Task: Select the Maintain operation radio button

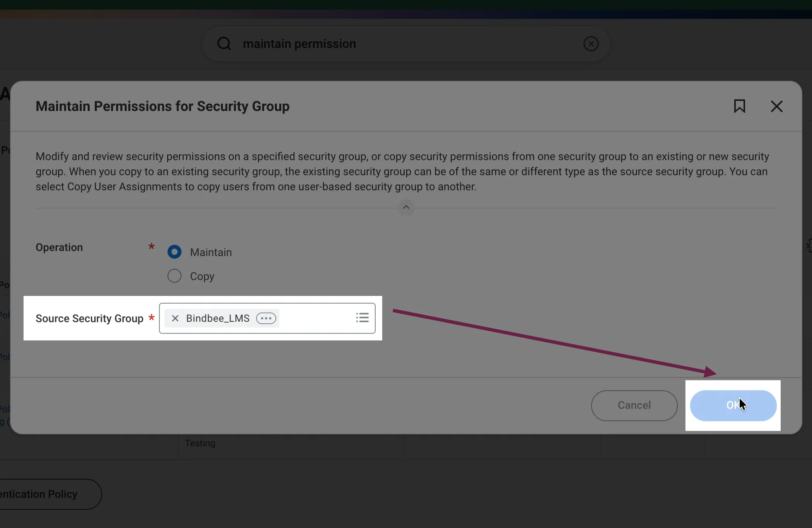Action: pyautogui.click(x=174, y=252)
